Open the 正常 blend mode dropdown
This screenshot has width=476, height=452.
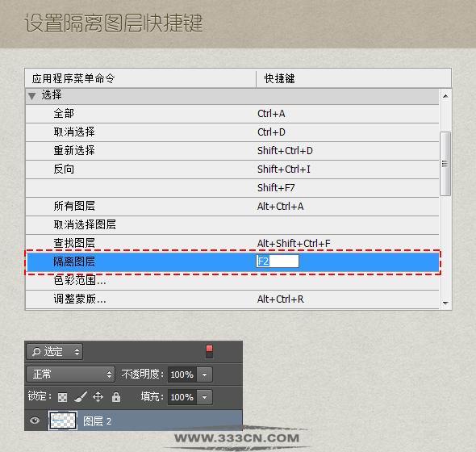click(71, 374)
